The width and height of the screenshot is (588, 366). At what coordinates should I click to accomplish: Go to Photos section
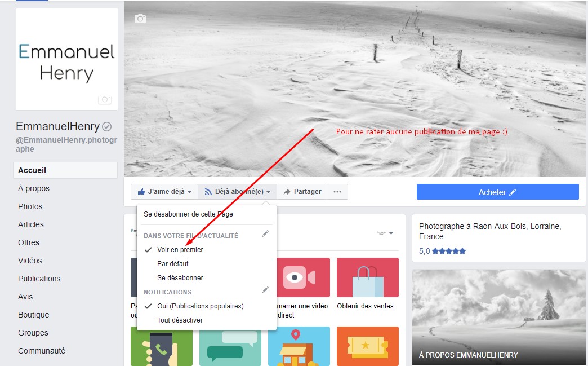pos(30,206)
